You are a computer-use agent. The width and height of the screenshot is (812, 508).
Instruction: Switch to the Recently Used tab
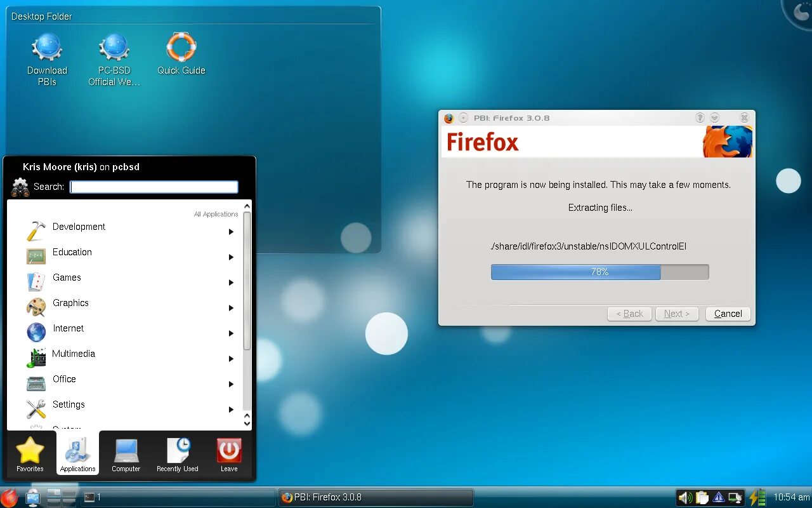[178, 454]
